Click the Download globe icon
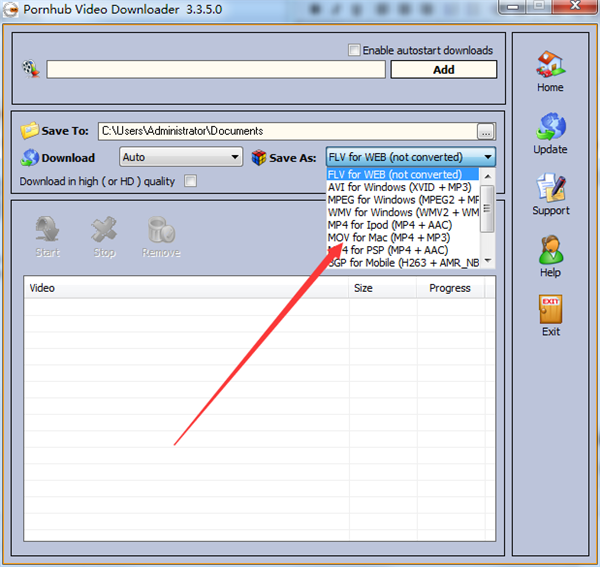Screen dimensions: 600x567 [x=29, y=158]
